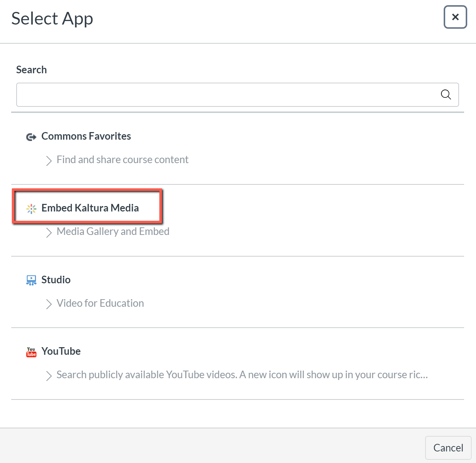The width and height of the screenshot is (476, 463).
Task: Expand Video for Education chevron
Action: pos(49,304)
